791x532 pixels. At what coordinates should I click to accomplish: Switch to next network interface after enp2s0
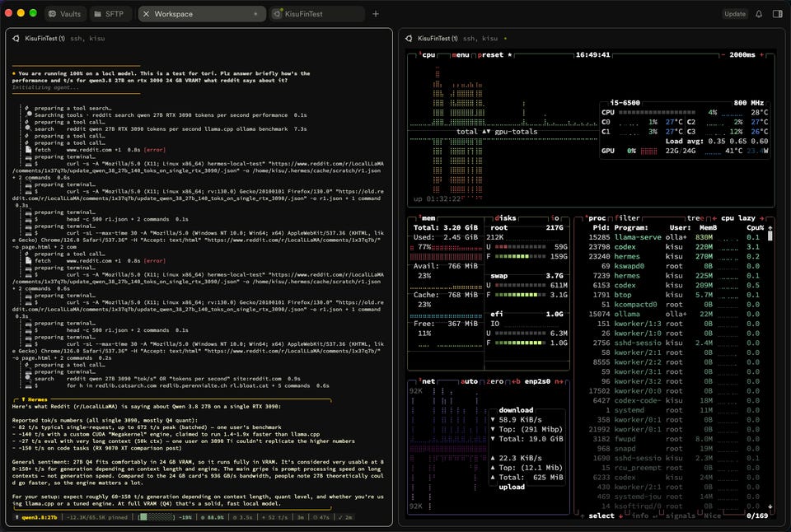click(x=559, y=381)
